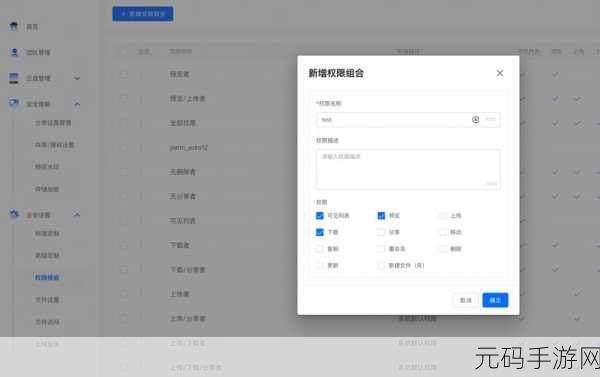Click the 下载/分享者 row name in the table

click(188, 269)
